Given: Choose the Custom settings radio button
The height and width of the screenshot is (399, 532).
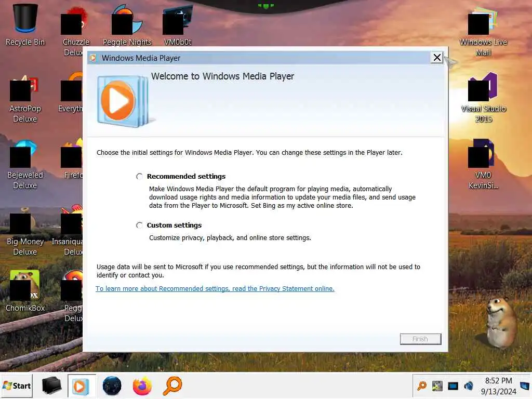Looking at the screenshot, I should tap(139, 225).
